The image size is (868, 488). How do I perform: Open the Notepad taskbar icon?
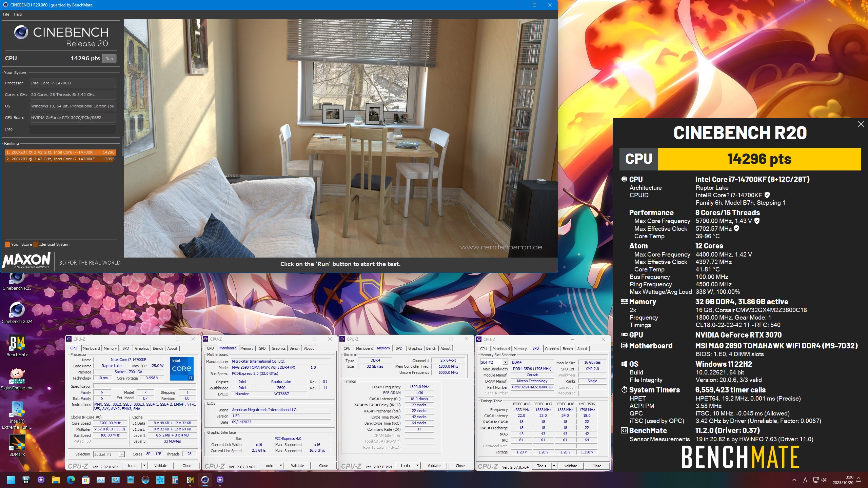coord(130,480)
